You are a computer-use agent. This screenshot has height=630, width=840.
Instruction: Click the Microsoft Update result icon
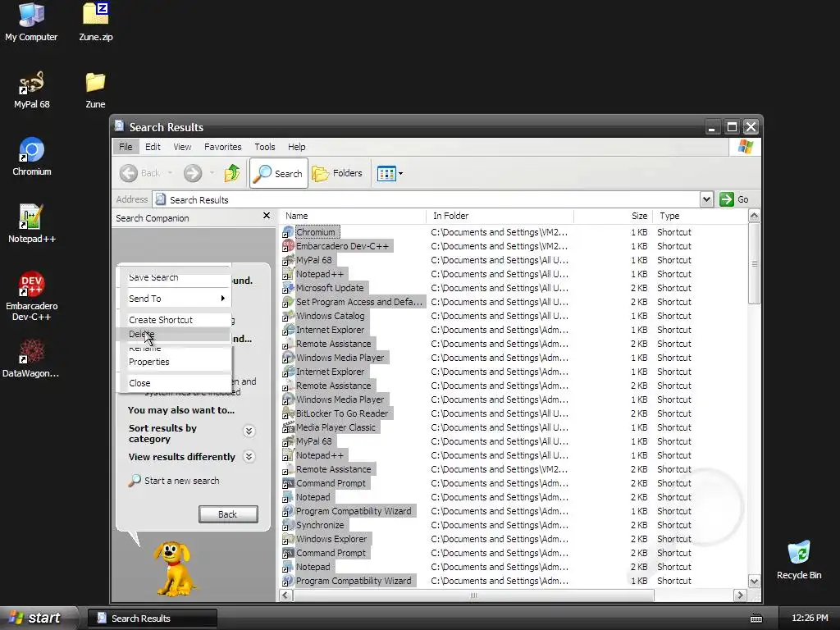coord(288,288)
